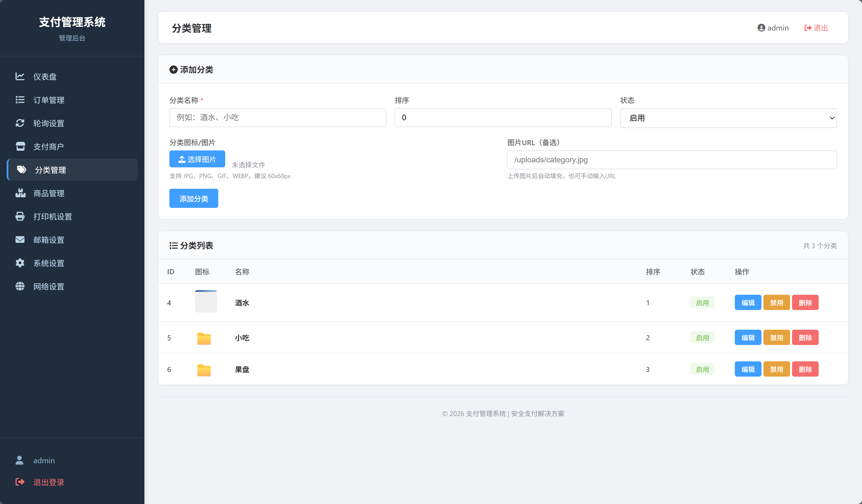This screenshot has width=862, height=504.
Task: Toggle 小吃 category off via 禁用
Action: (x=776, y=337)
